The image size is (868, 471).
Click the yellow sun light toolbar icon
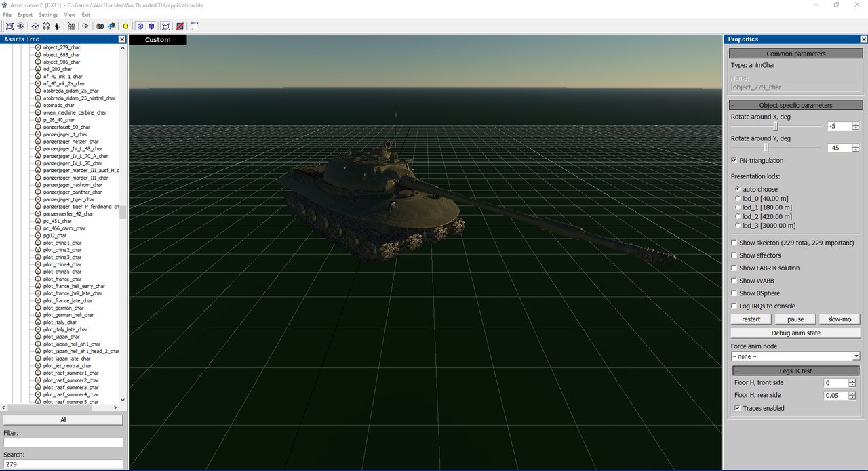[x=125, y=26]
